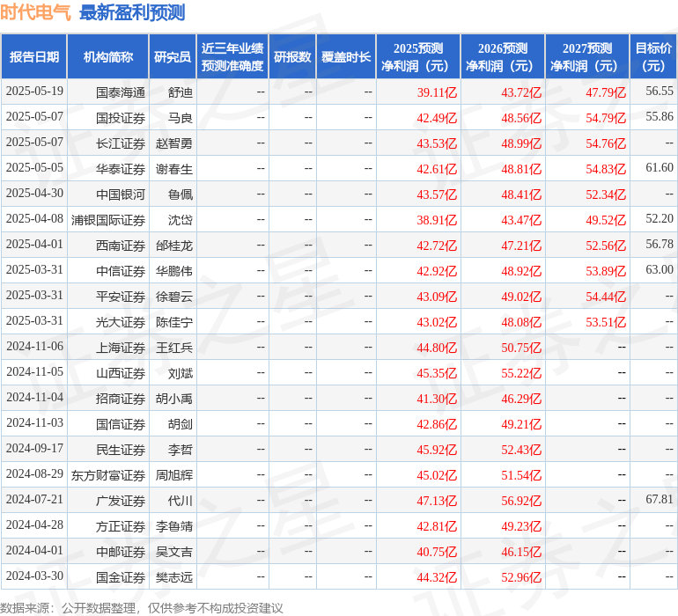This screenshot has height=616, width=678.
Task: Select the 45.92亿 profit value
Action: [437, 450]
